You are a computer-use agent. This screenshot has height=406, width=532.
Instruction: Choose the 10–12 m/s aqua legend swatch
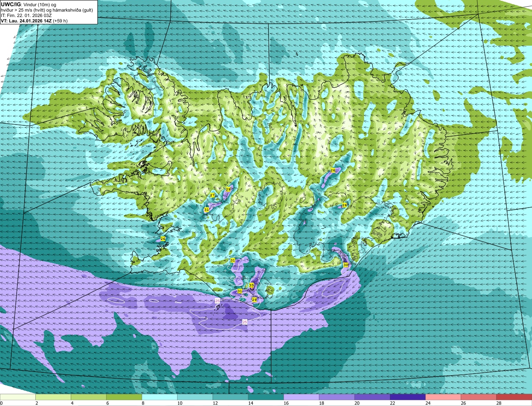point(195,397)
